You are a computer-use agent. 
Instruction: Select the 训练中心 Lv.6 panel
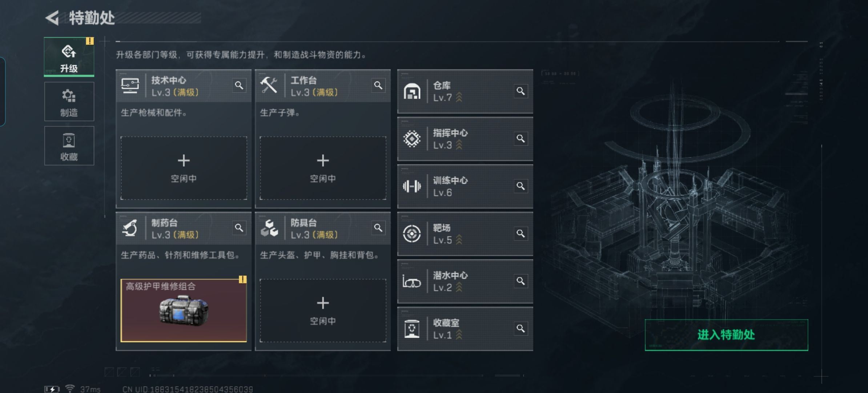point(465,186)
